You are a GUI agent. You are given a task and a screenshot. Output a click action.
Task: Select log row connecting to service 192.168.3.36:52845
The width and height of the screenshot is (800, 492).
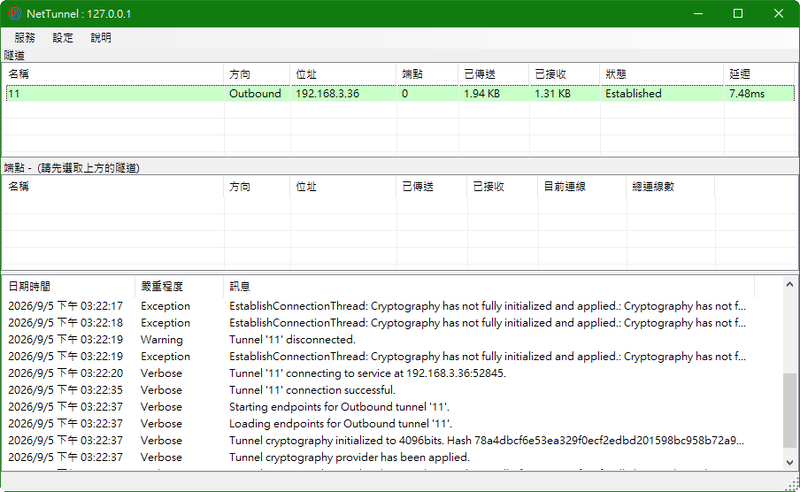pyautogui.click(x=378, y=373)
